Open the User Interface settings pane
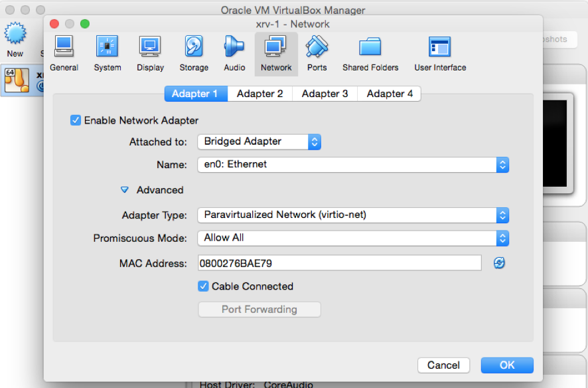Viewport: 588px width, 388px height. pos(440,54)
